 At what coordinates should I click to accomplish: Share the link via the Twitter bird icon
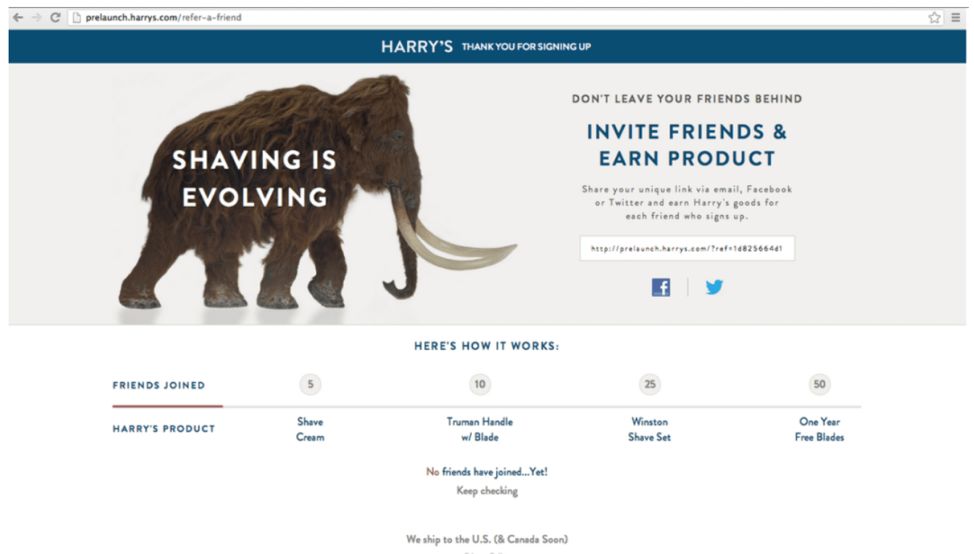pyautogui.click(x=714, y=287)
